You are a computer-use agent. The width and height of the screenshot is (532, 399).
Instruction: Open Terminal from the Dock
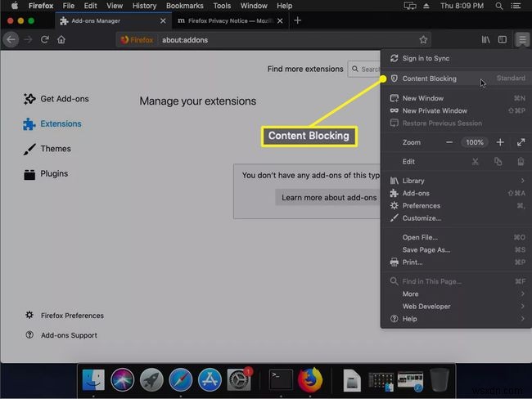click(281, 379)
